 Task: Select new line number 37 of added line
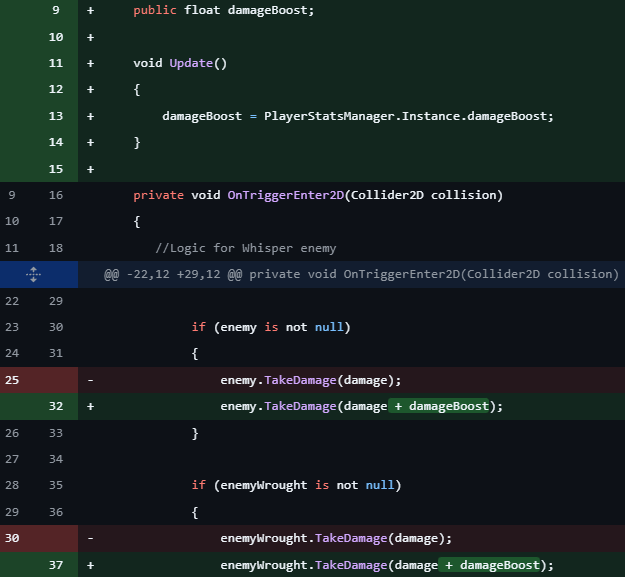tap(56, 565)
